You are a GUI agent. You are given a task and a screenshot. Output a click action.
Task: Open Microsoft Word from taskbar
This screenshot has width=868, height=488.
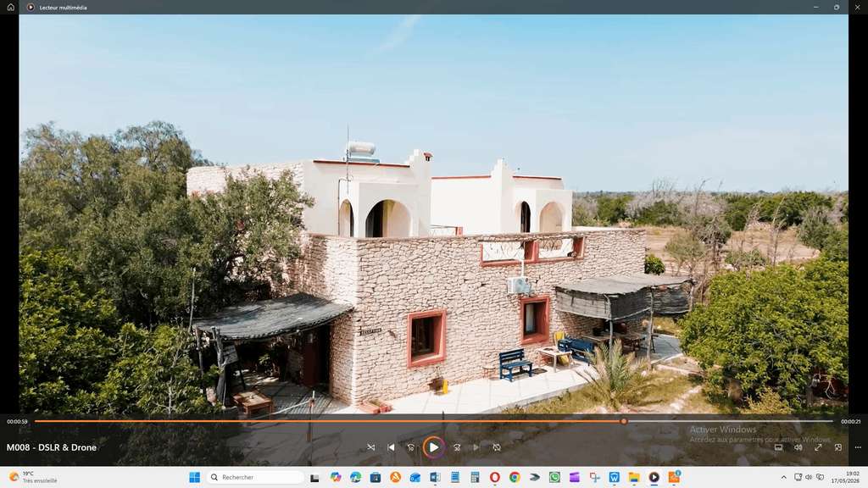point(435,477)
